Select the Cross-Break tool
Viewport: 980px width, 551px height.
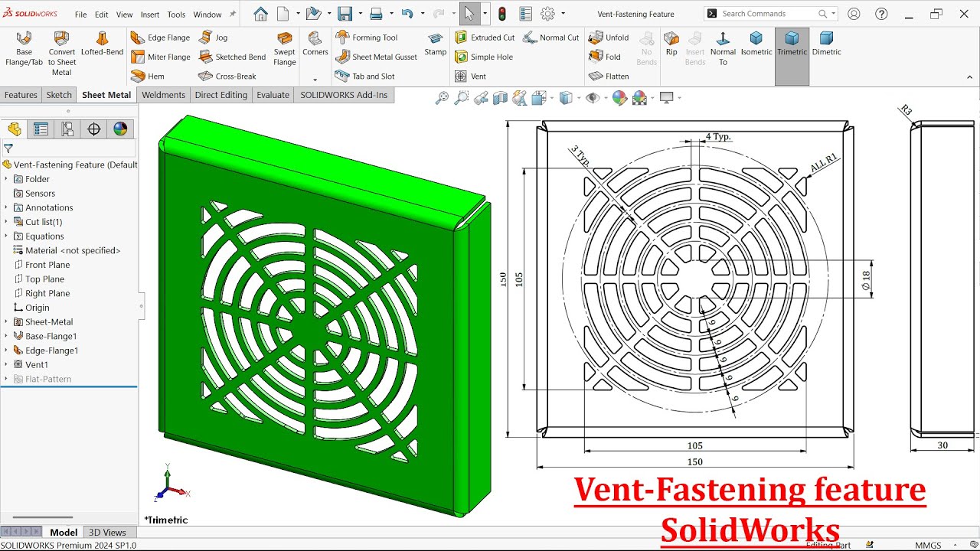click(x=227, y=76)
